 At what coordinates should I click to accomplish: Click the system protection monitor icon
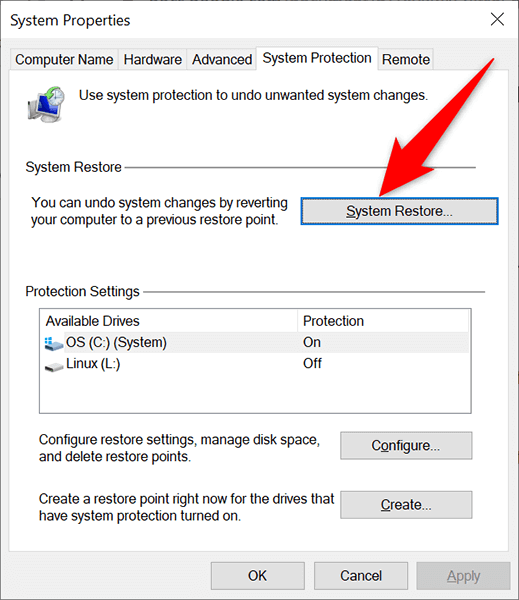click(46, 104)
